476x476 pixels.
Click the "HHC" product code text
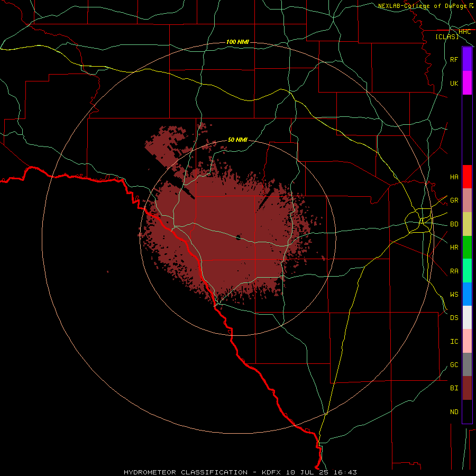pyautogui.click(x=464, y=32)
